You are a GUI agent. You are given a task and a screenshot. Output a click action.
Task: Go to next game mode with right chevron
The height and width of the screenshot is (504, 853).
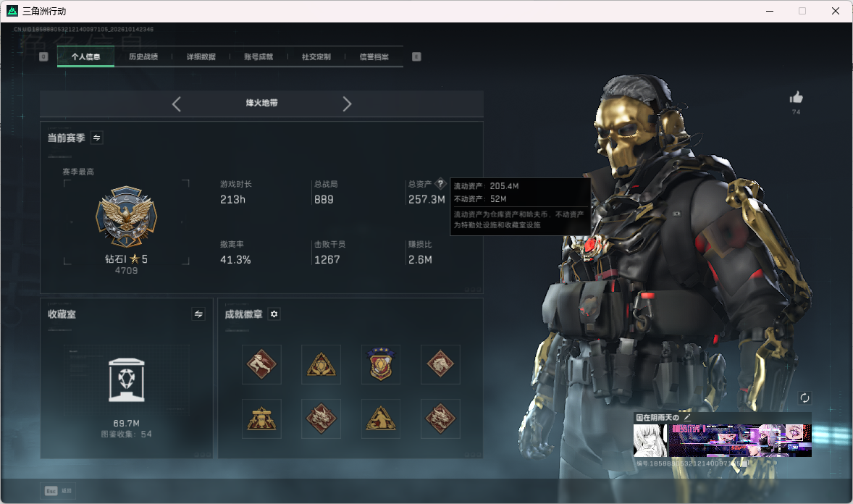[347, 104]
